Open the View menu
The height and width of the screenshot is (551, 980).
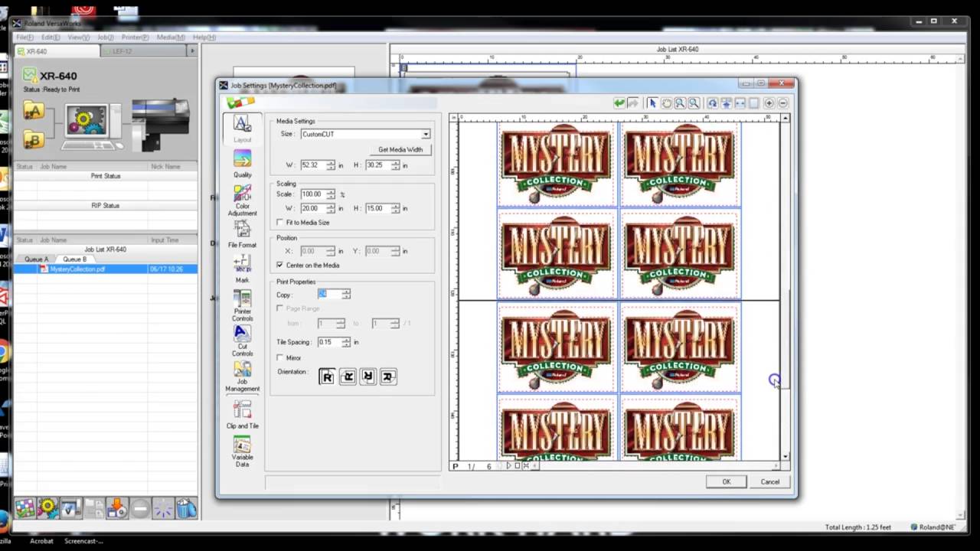pos(78,37)
